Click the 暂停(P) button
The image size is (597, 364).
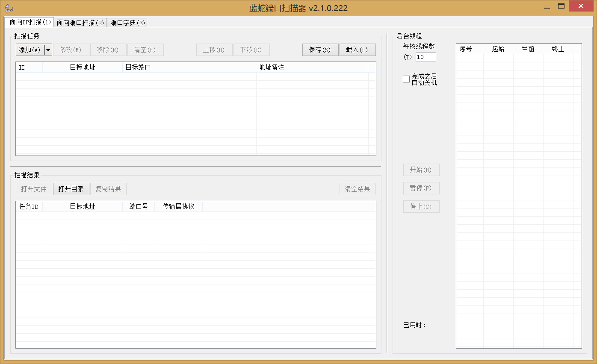tap(421, 188)
